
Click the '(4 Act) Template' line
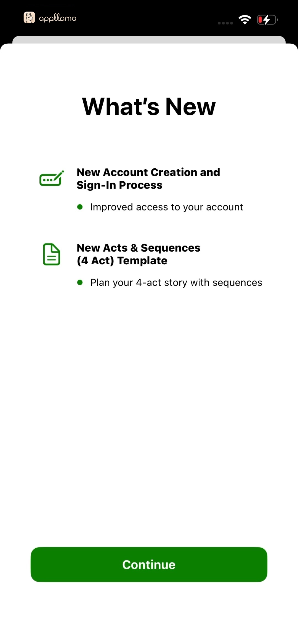tap(122, 260)
